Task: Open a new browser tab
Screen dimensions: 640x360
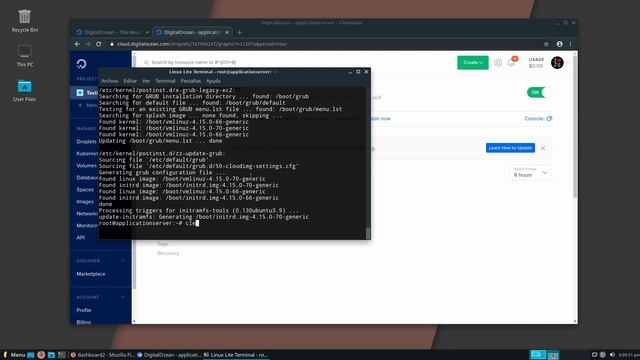Action: 240,32
